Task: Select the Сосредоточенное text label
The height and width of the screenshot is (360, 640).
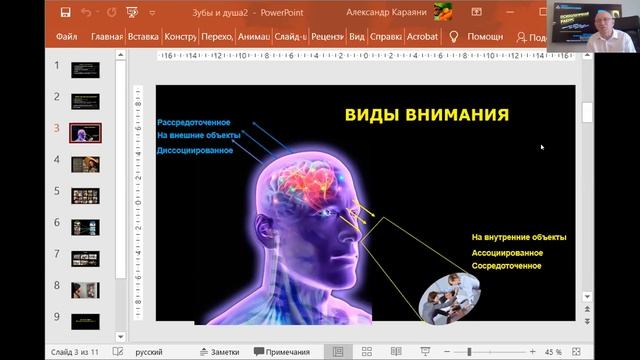Action: point(507,266)
